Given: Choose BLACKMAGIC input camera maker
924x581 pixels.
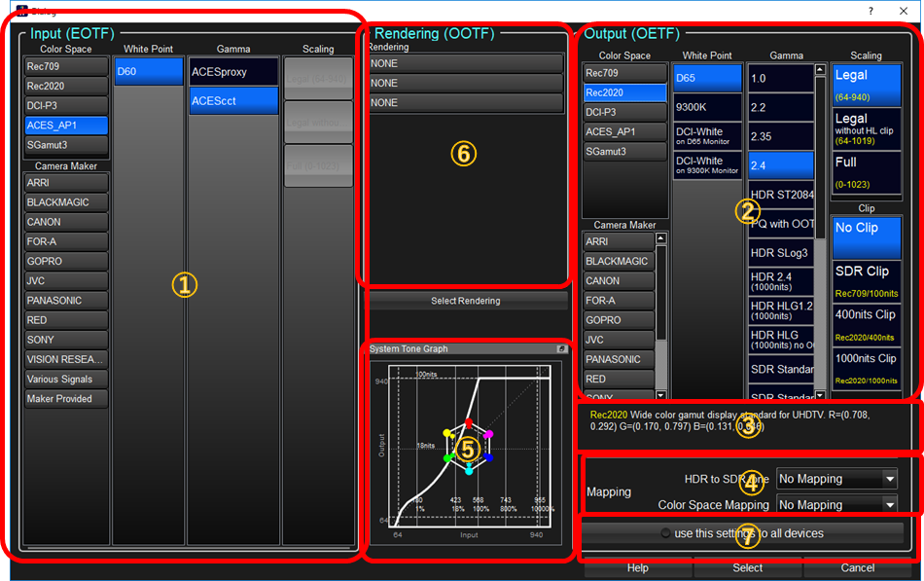Looking at the screenshot, I should pos(66,202).
